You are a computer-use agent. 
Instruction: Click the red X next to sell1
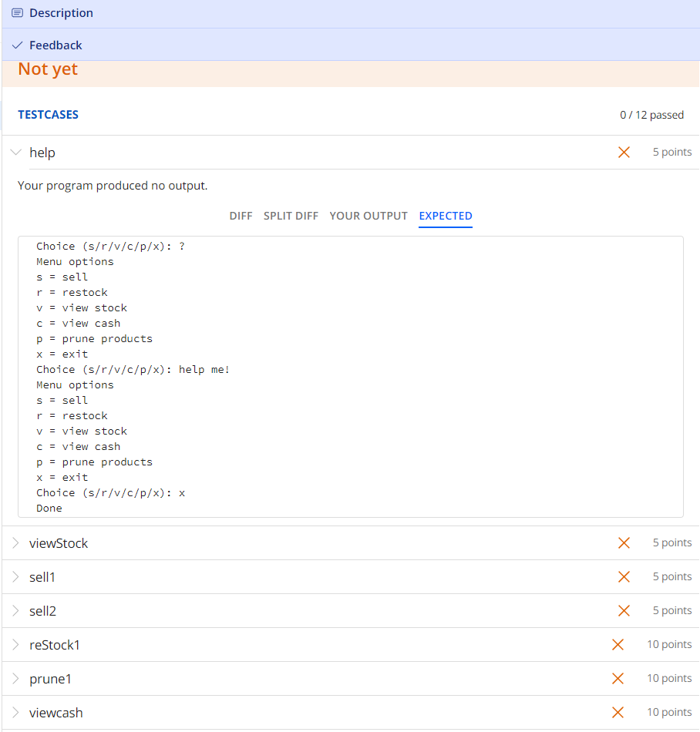click(624, 576)
